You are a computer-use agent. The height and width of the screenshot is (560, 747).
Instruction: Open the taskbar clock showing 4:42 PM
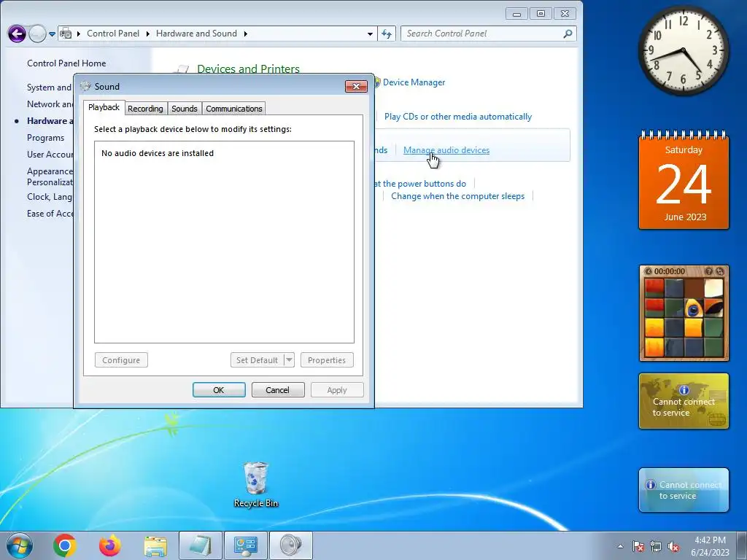710,546
